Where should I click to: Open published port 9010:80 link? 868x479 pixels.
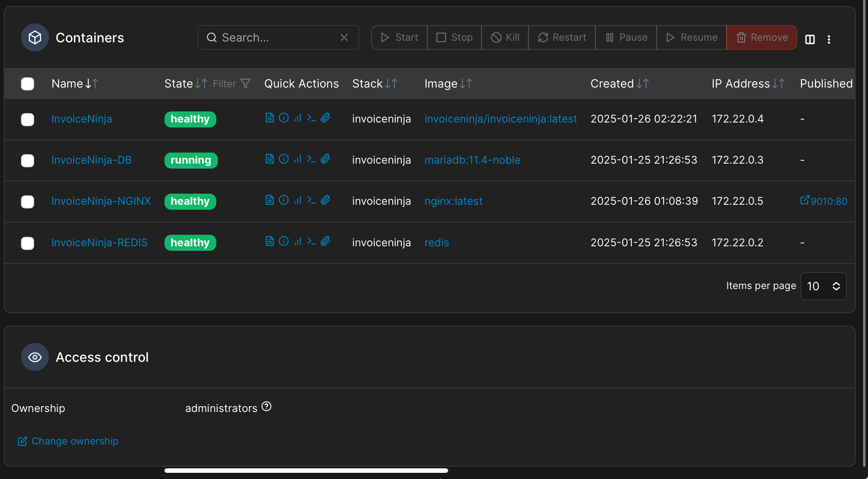[824, 201]
